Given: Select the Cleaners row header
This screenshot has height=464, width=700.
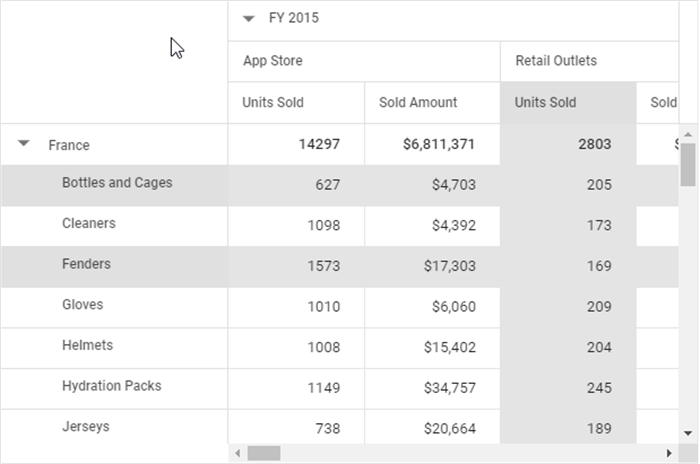Looking at the screenshot, I should click(x=88, y=224).
